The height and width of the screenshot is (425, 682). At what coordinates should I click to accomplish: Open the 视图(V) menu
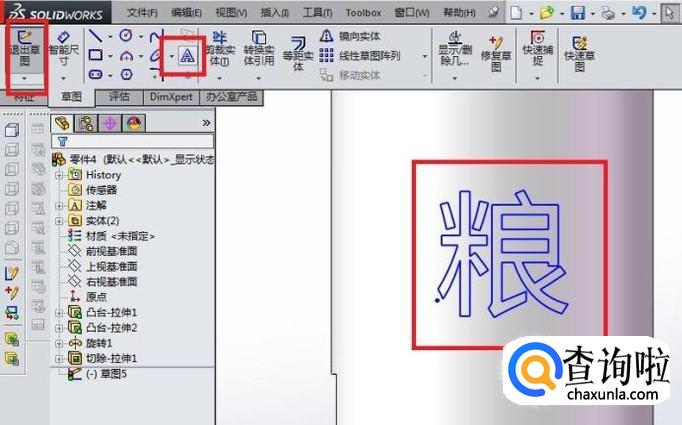[x=231, y=13]
